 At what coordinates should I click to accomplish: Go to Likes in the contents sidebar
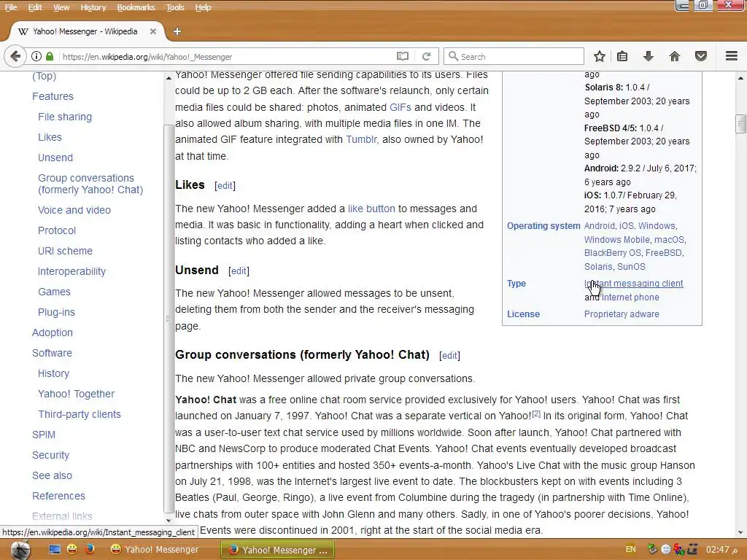(50, 137)
